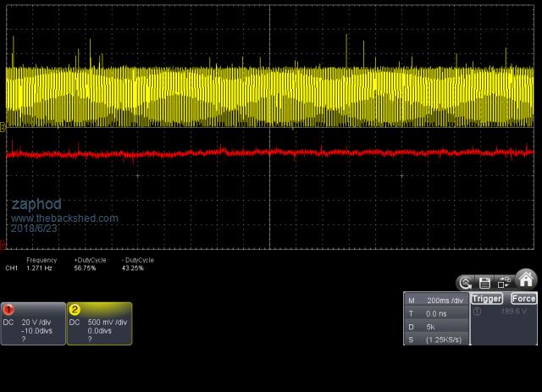Click the save floppy disk icon

pos(484,283)
